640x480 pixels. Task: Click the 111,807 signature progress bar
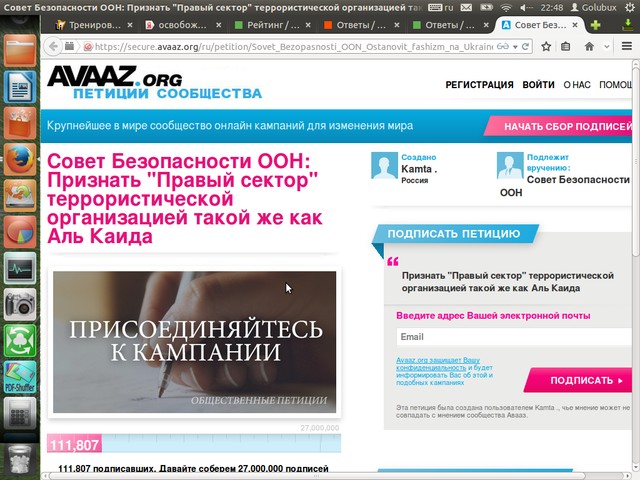[x=194, y=443]
